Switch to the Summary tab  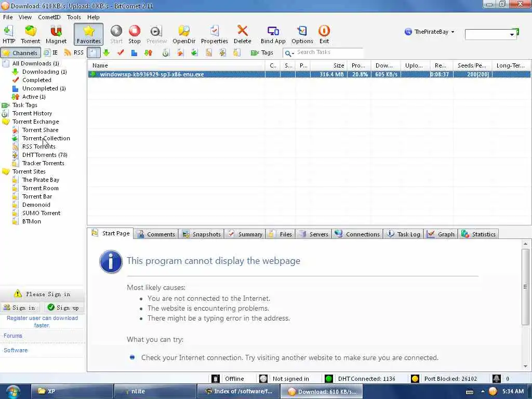[245, 234]
